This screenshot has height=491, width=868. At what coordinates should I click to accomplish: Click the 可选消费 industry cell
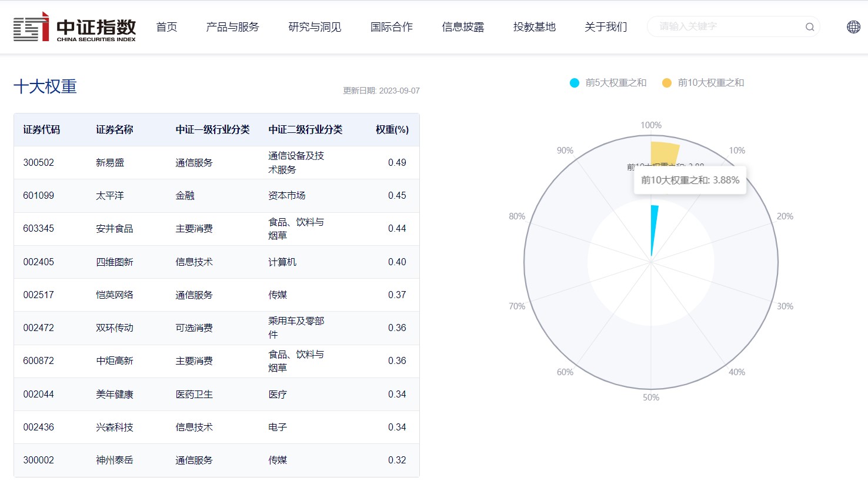194,328
